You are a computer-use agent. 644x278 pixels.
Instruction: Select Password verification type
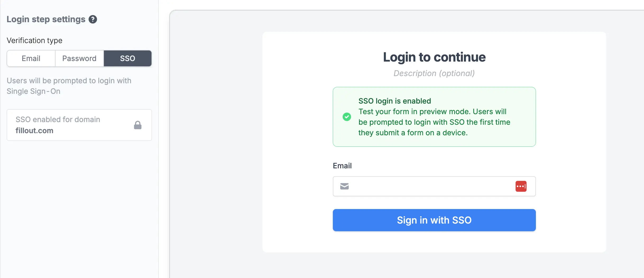[79, 58]
